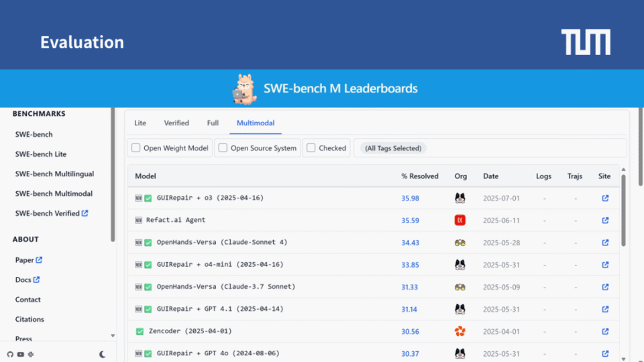
Task: Open the GitHub icon in the sidebar footer
Action: [x=10, y=354]
